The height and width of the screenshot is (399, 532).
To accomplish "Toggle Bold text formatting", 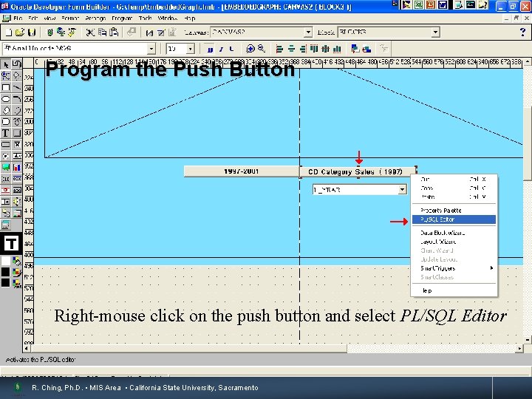I will tap(210, 50).
